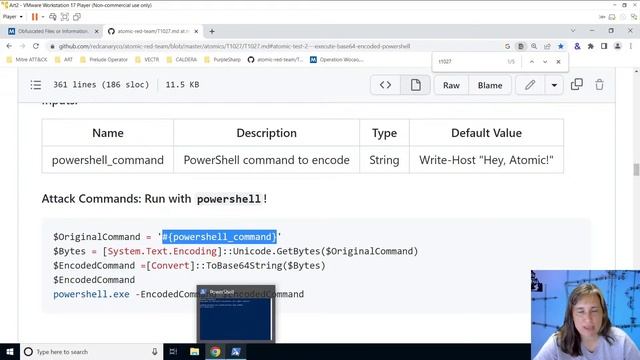Open a new Chrome tab
Screen dimensions: 640x360
212,31
